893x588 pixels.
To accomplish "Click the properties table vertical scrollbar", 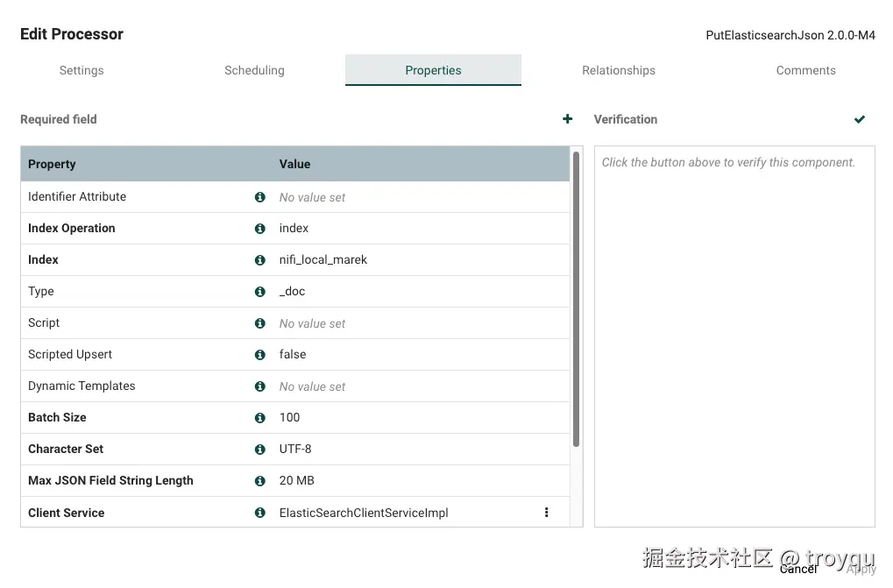I will click(x=576, y=298).
